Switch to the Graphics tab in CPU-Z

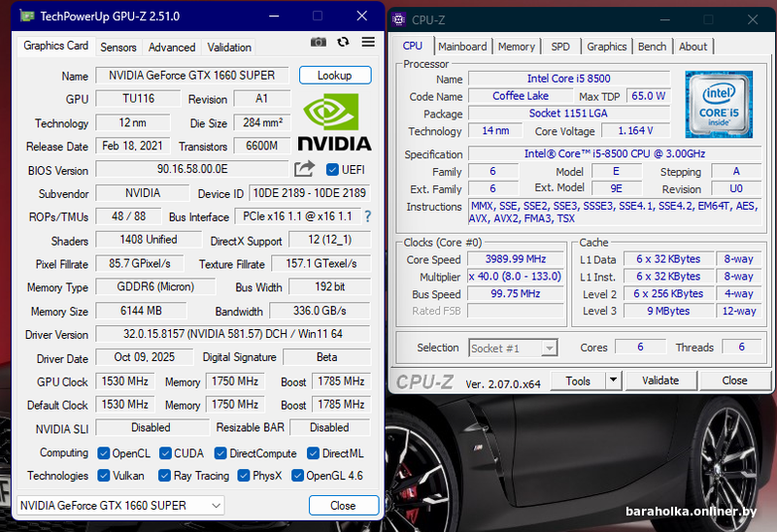[x=606, y=47]
